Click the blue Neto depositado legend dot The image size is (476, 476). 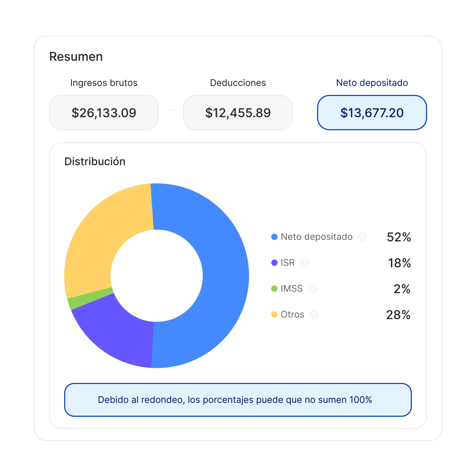click(274, 237)
